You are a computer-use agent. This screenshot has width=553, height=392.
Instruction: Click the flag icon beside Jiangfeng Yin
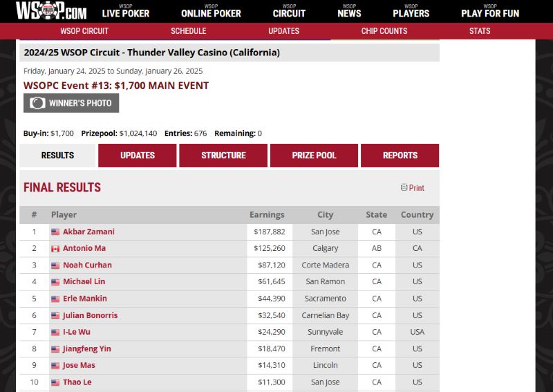click(x=55, y=349)
